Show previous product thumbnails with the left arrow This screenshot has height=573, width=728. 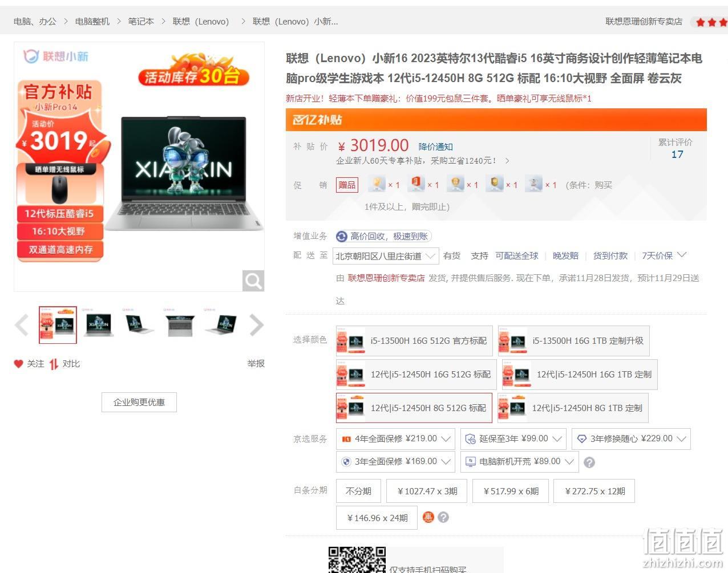tap(22, 325)
